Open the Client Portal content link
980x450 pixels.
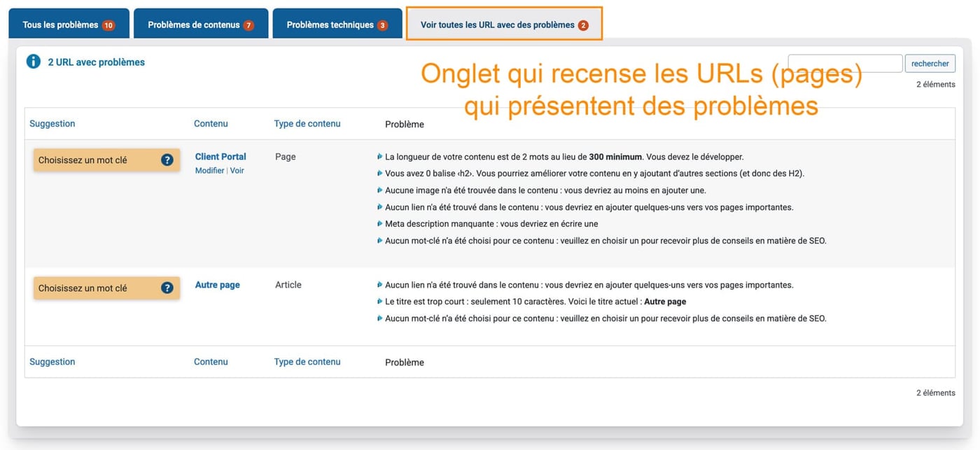(219, 156)
